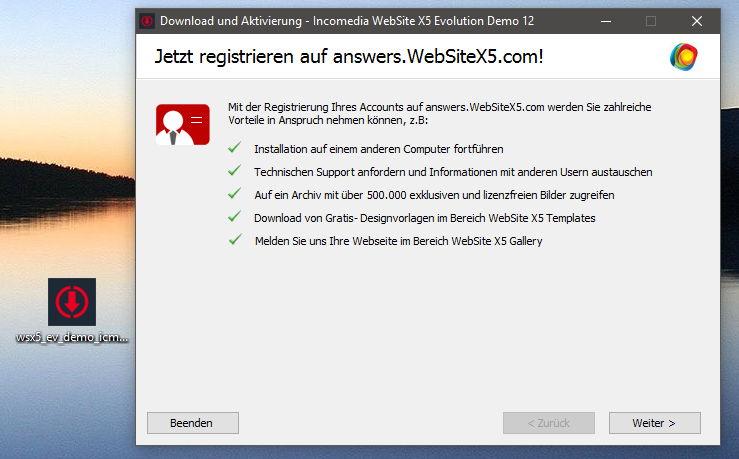
Task: Click the disabled maximize button in title bar
Action: [651, 21]
